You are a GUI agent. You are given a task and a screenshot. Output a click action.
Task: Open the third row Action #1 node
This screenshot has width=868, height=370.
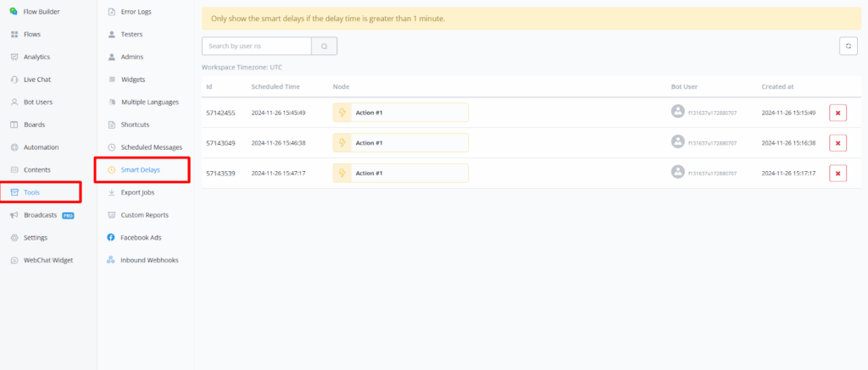coord(400,173)
